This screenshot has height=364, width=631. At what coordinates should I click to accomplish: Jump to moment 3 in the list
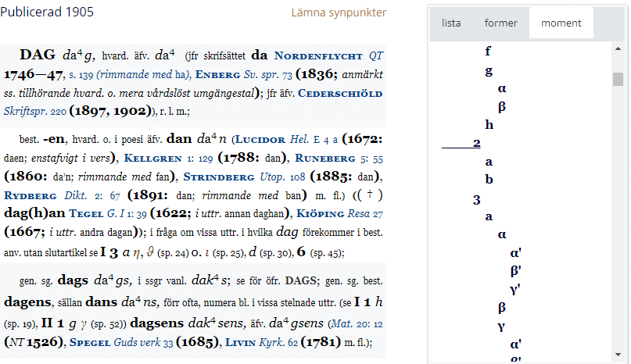pyautogui.click(x=477, y=200)
